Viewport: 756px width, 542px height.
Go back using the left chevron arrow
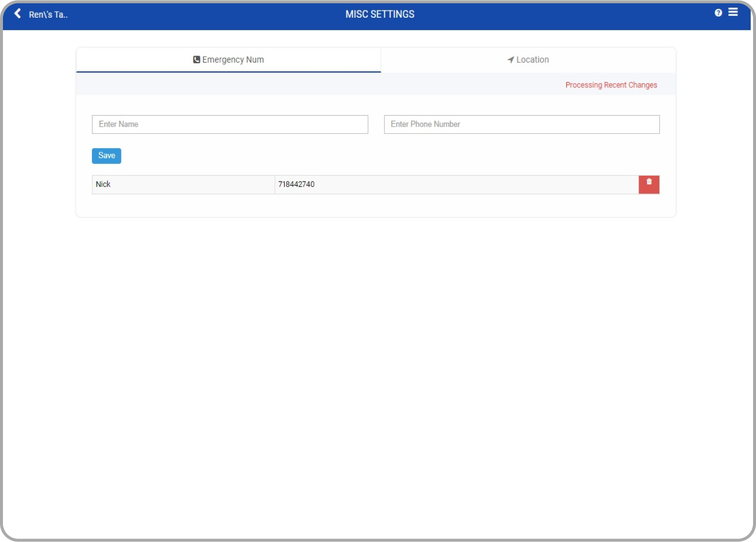18,14
